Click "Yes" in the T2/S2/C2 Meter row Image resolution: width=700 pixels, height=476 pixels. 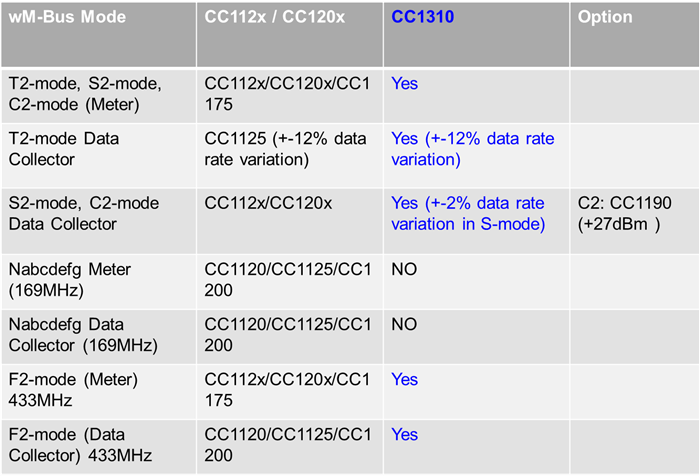405,84
